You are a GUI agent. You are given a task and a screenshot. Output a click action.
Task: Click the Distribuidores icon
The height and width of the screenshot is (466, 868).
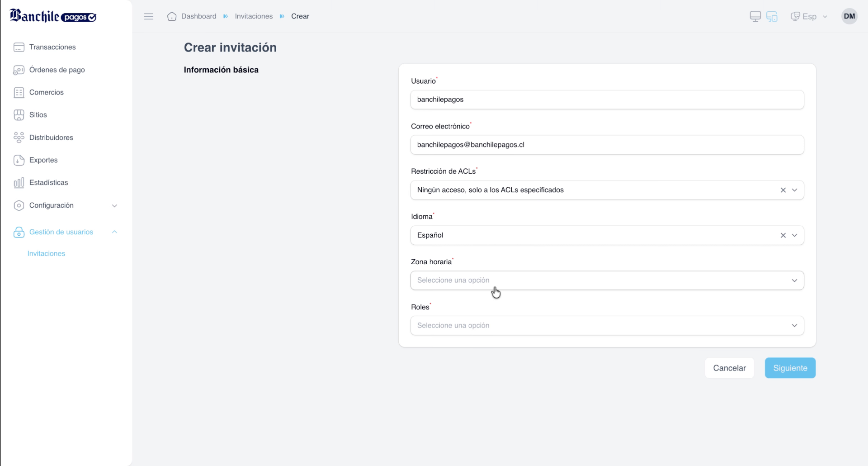point(19,138)
